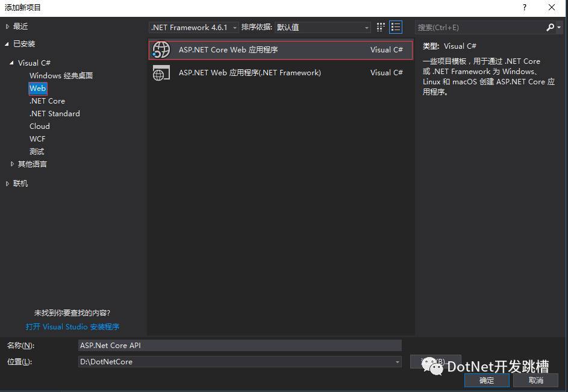Click the 确定 button
The image size is (568, 392).
pyautogui.click(x=487, y=381)
